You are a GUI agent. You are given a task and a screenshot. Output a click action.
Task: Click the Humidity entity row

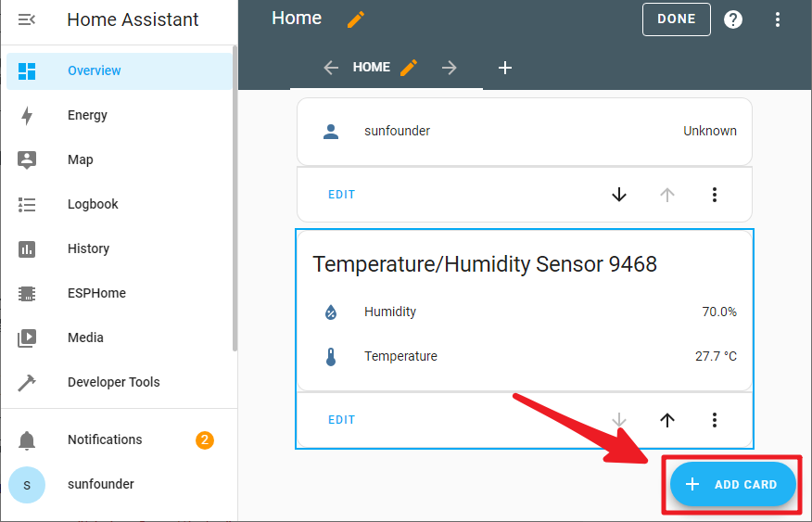point(525,312)
